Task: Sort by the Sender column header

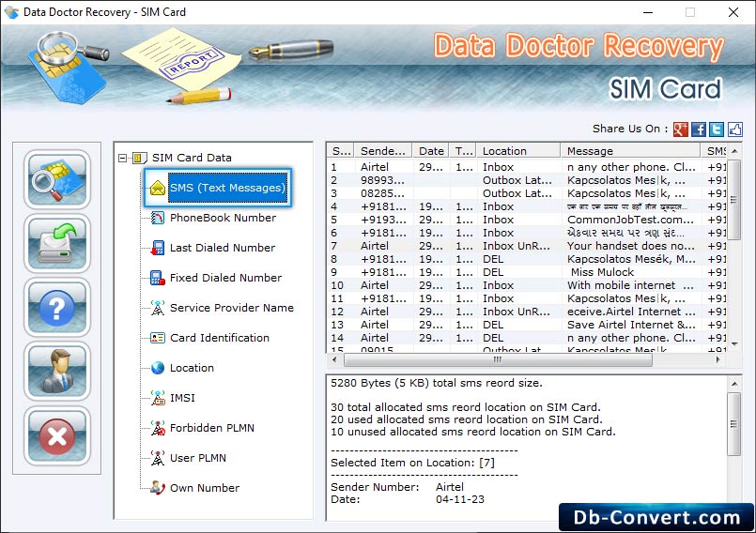Action: (383, 151)
